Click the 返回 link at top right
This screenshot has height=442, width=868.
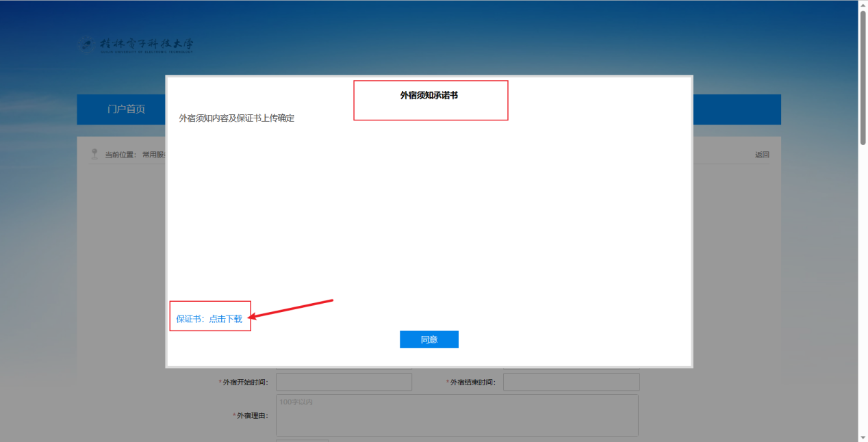(x=762, y=155)
